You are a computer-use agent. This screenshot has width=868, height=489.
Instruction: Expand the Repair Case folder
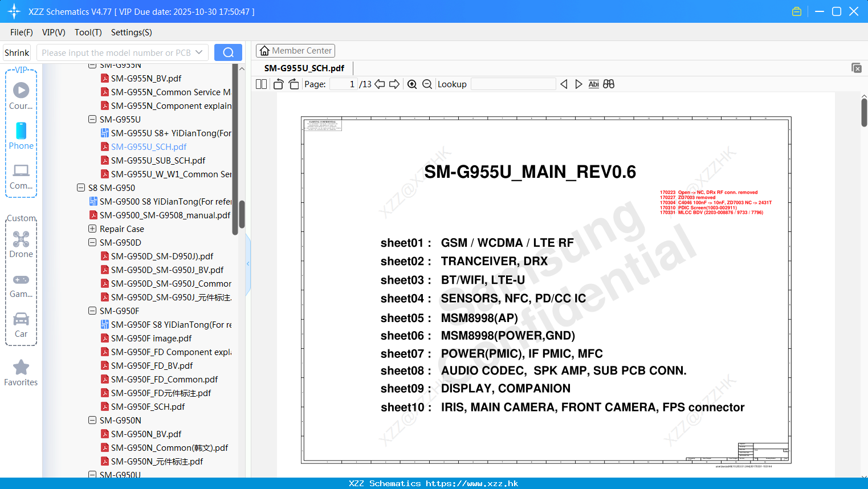pos(92,229)
